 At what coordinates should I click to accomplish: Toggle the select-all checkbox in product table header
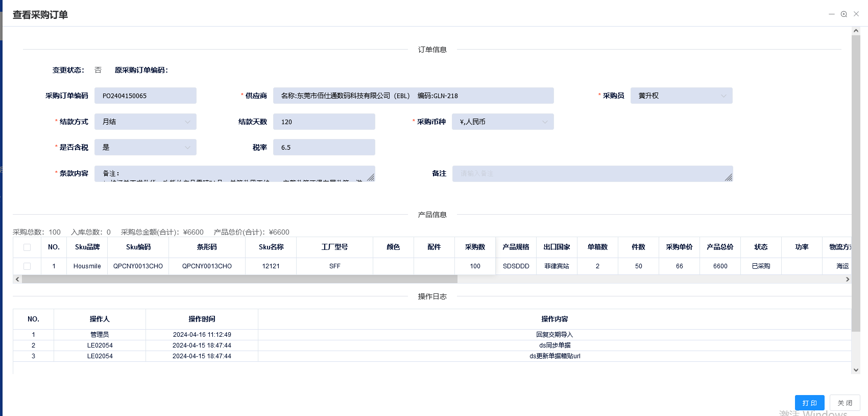27,247
